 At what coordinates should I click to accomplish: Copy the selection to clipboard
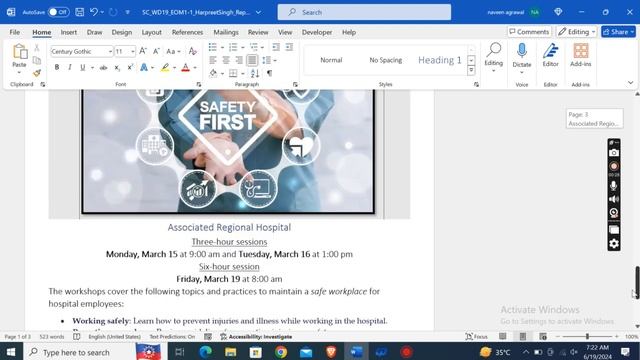37,60
